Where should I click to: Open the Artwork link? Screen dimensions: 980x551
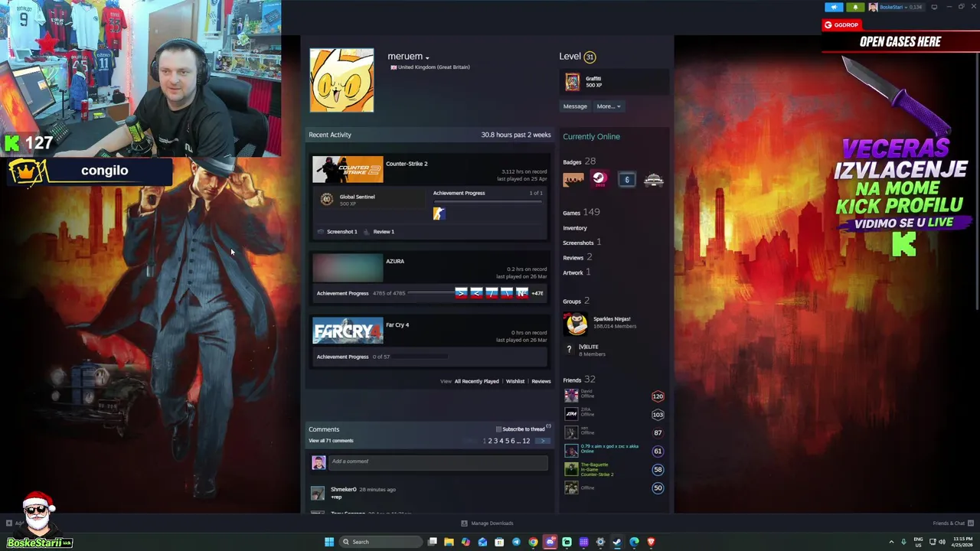[577, 272]
